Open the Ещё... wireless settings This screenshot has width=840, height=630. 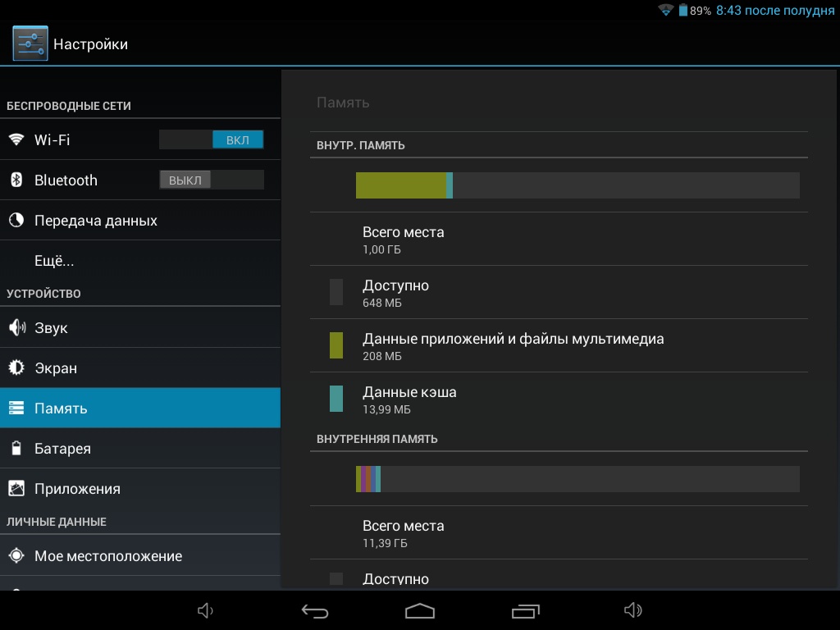pos(54,261)
